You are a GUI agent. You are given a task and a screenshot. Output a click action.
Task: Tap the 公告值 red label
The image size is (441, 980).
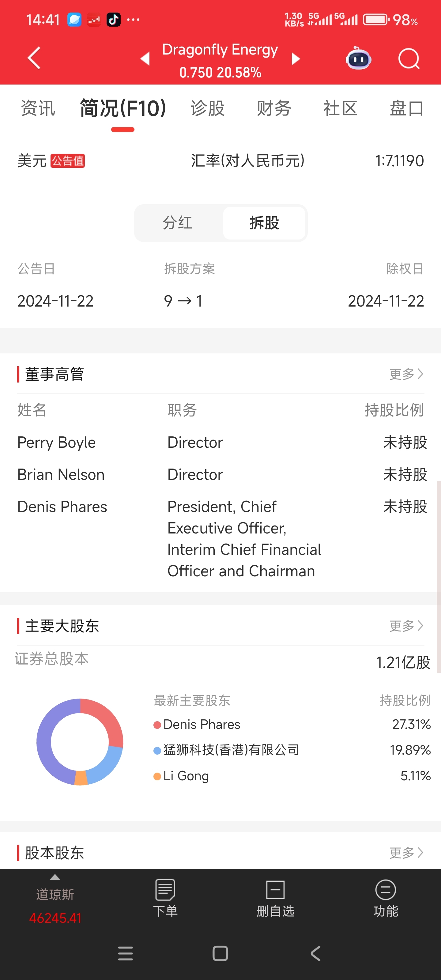tap(68, 161)
